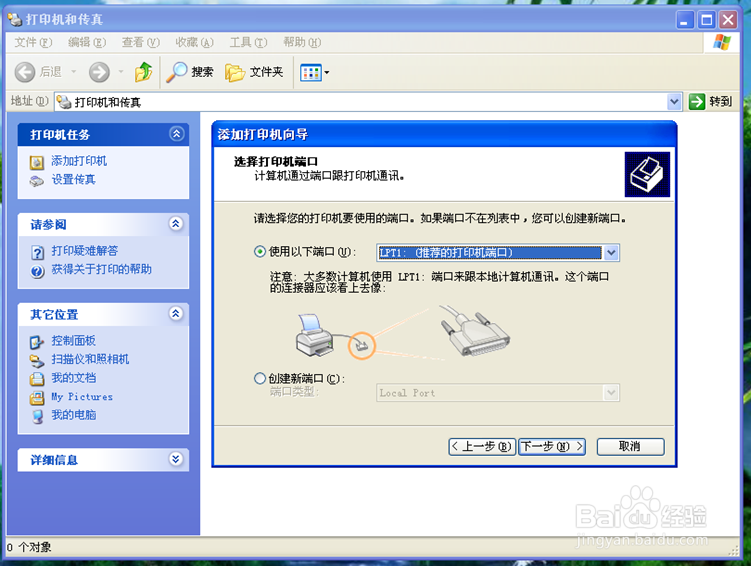The image size is (751, 566).
Task: Select the 使用以下端口 radio button
Action: pos(260,251)
